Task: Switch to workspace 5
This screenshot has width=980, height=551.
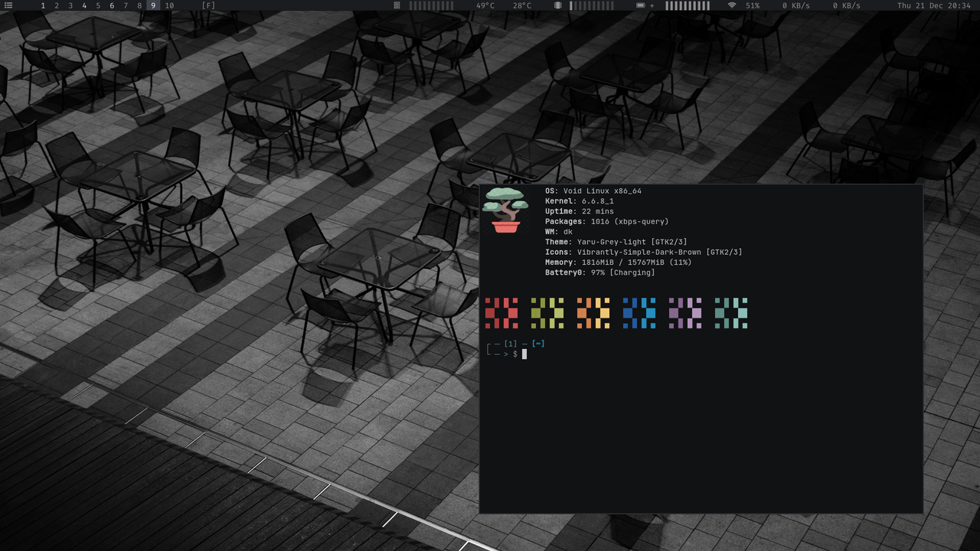Action: [x=98, y=5]
